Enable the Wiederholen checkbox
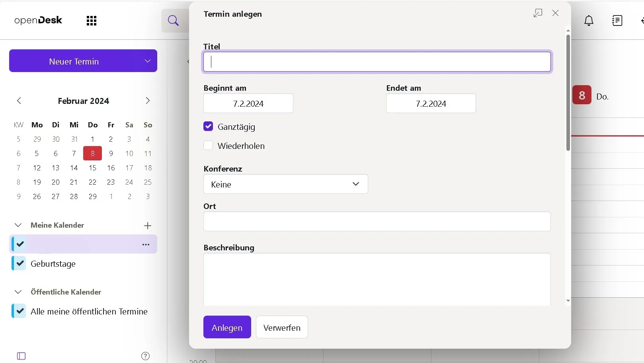This screenshot has height=363, width=644. click(x=208, y=146)
